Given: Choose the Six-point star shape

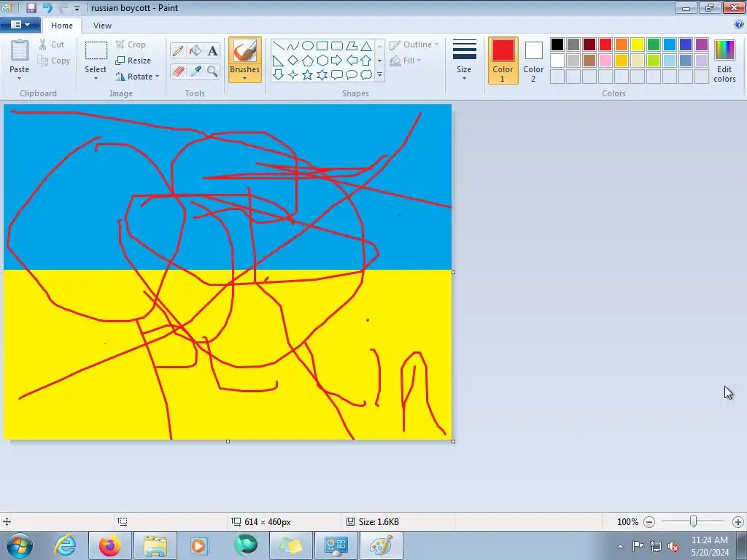Looking at the screenshot, I should pos(322,75).
